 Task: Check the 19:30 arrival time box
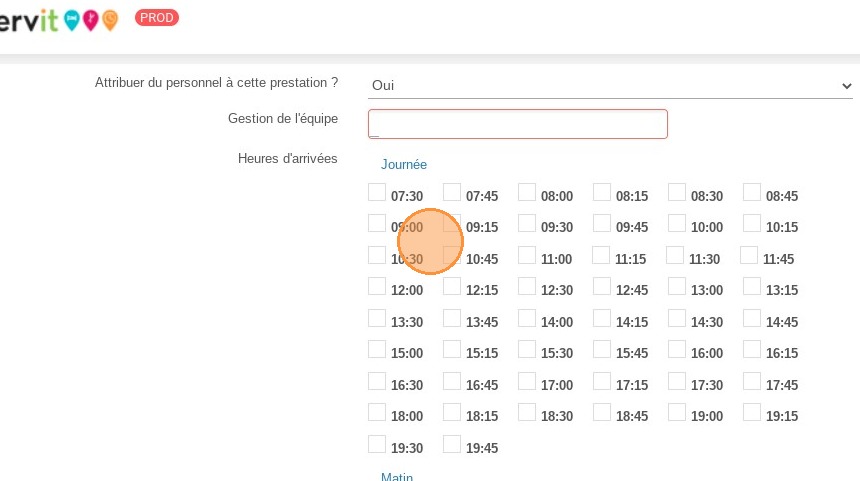tap(377, 444)
